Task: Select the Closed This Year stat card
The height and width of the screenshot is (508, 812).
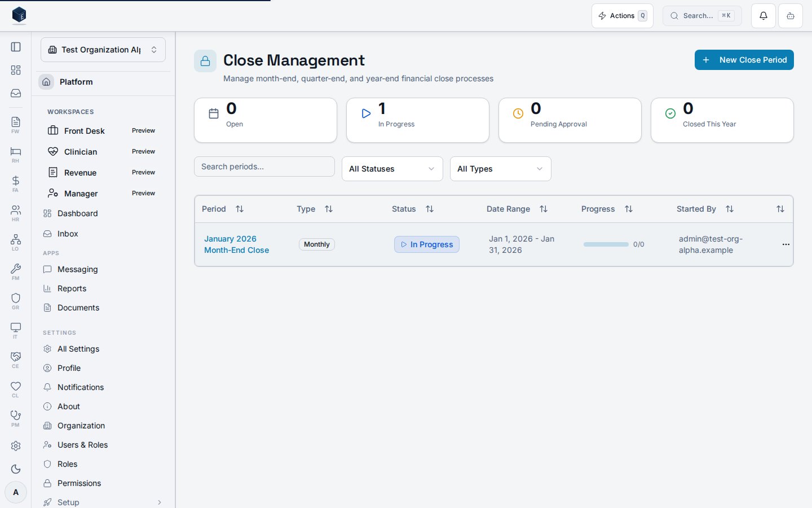Action: click(722, 120)
